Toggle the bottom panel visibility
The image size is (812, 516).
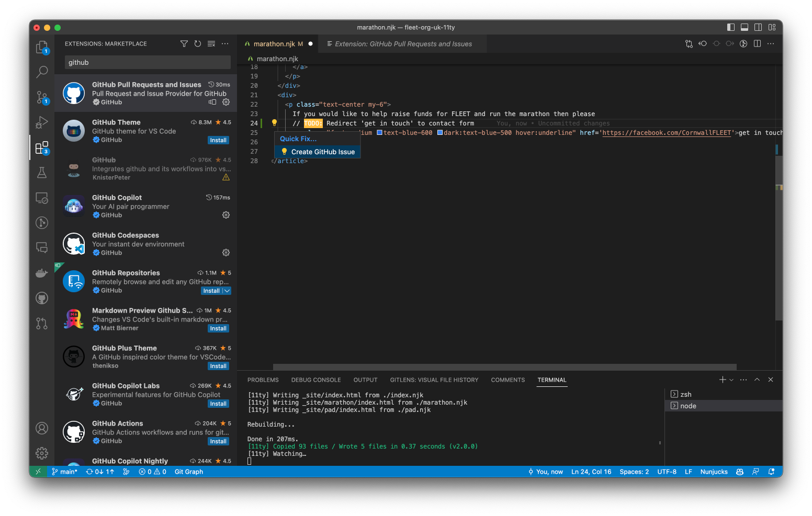tap(745, 27)
